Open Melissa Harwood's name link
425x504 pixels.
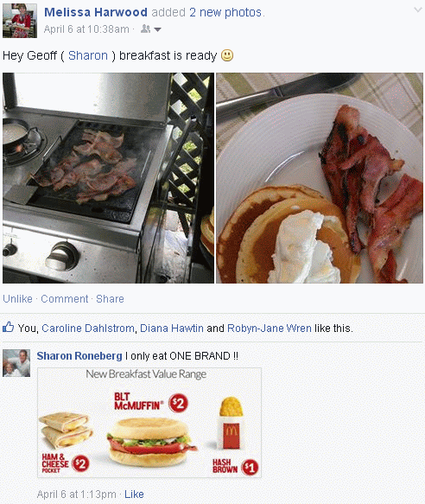click(96, 12)
